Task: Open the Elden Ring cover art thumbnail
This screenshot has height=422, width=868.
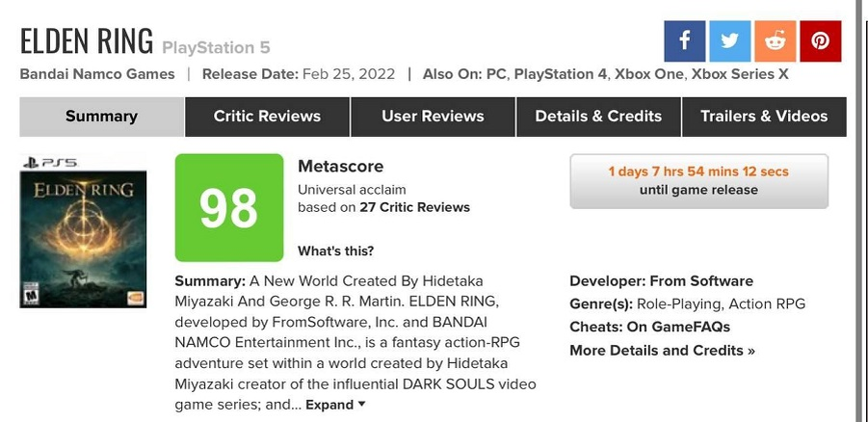Action: tap(83, 233)
